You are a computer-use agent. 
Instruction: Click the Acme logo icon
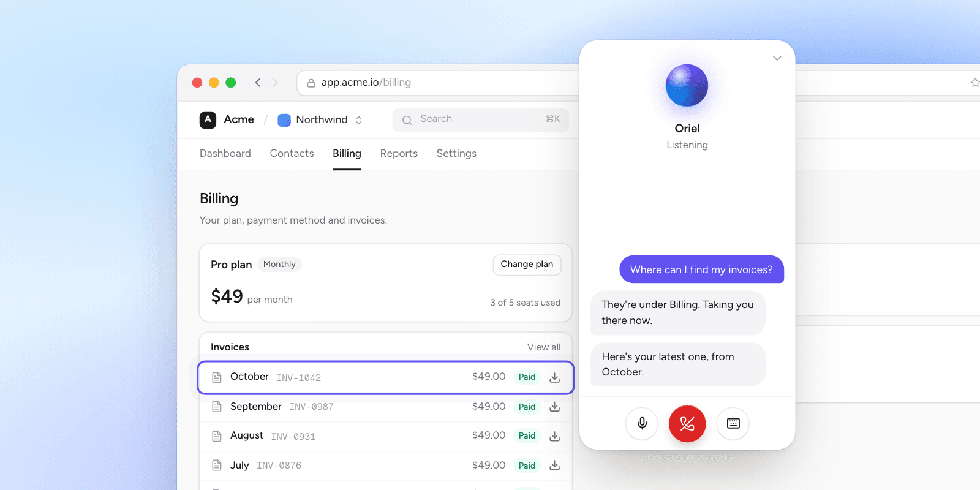[208, 119]
